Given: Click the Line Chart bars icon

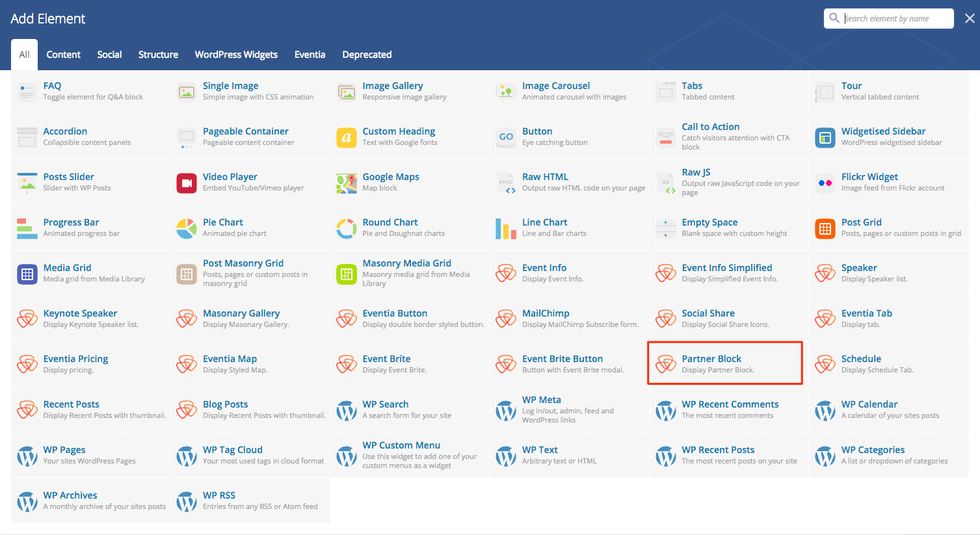Looking at the screenshot, I should pyautogui.click(x=506, y=229).
